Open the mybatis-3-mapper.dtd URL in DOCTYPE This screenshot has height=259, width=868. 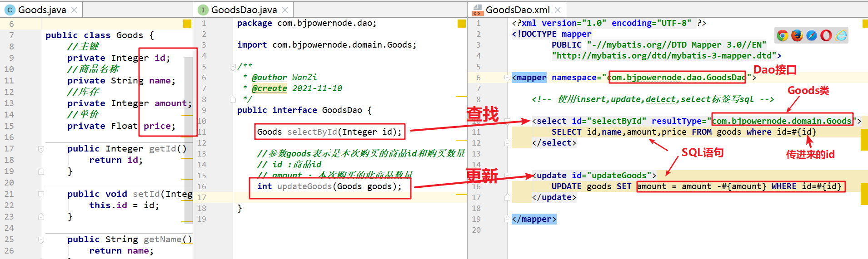[664, 56]
